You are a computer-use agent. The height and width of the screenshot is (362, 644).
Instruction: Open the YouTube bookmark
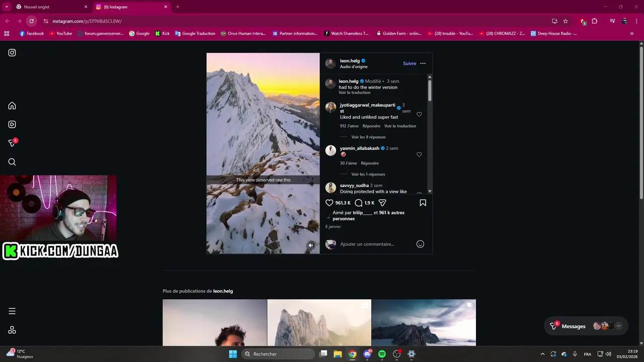point(61,34)
